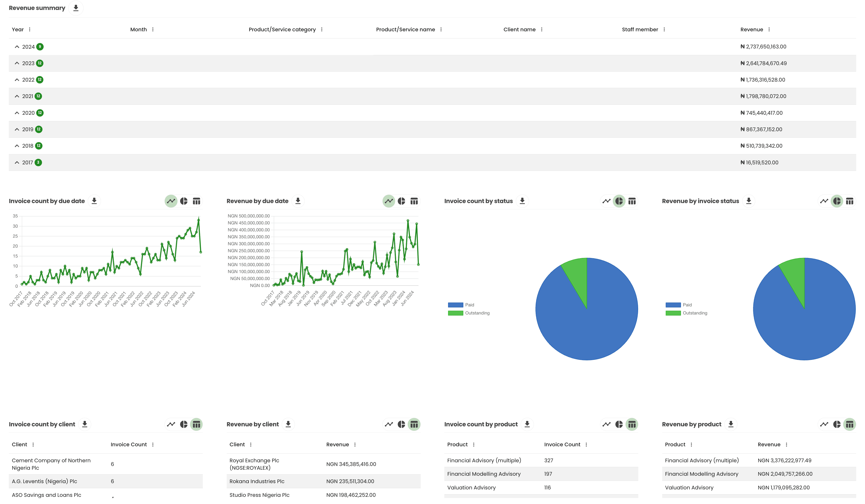This screenshot has width=865, height=504.
Task: Select A.G. Leventis (Nigeria) Plc row
Action: coord(106,481)
